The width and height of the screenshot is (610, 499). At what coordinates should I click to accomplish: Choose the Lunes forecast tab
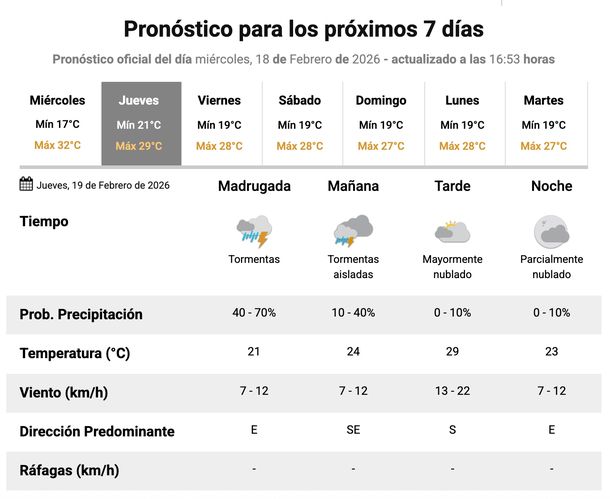tap(462, 123)
